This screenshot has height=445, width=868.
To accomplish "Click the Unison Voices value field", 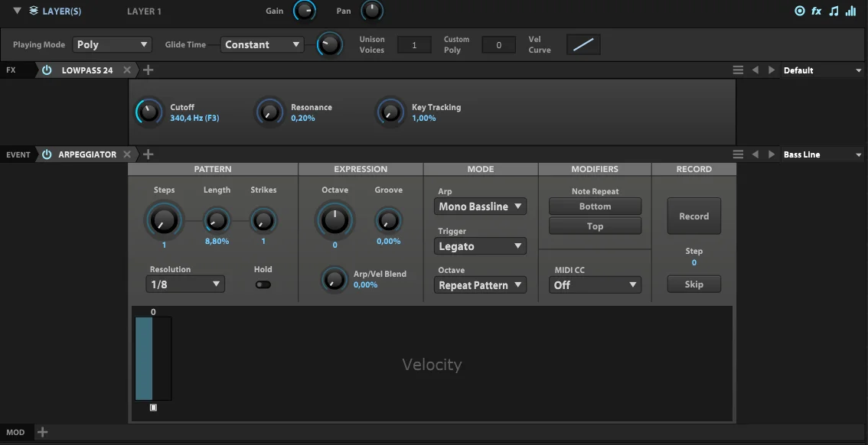I will coord(414,45).
